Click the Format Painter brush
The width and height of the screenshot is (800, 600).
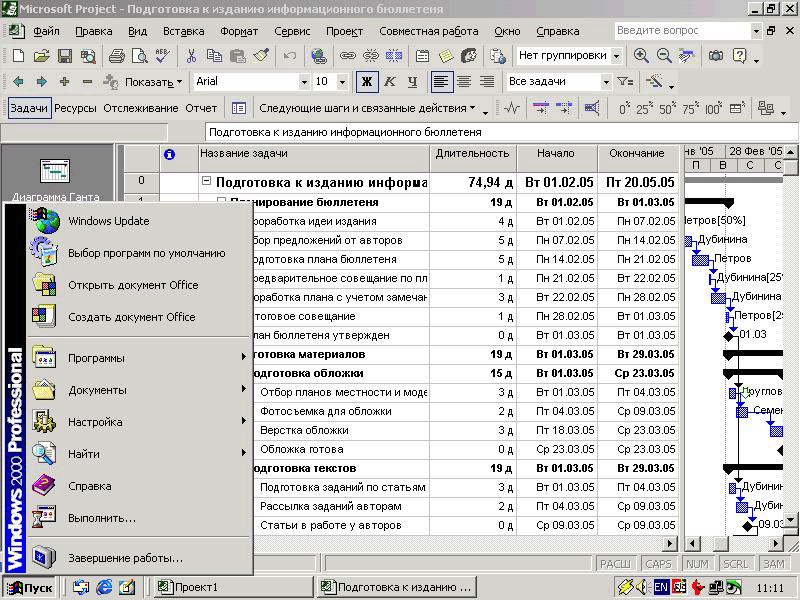[x=261, y=56]
